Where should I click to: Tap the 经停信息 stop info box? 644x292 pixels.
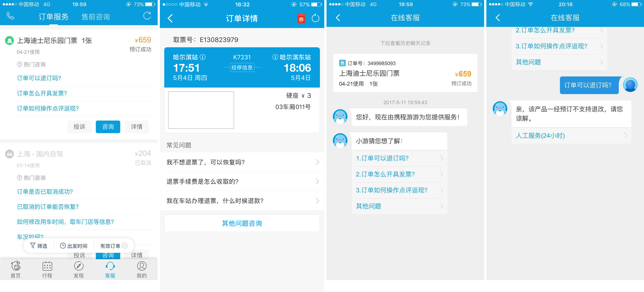(242, 67)
